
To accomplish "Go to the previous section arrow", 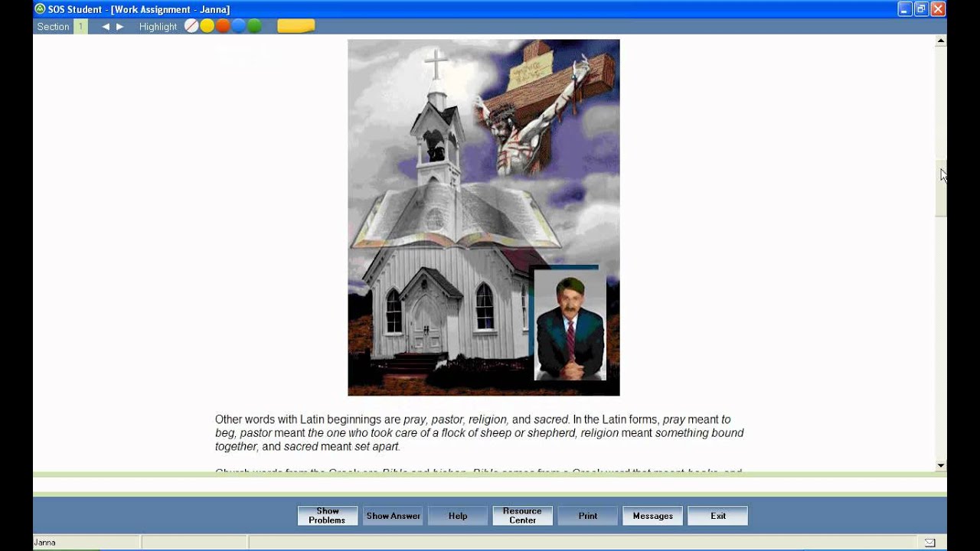I will 106,27.
